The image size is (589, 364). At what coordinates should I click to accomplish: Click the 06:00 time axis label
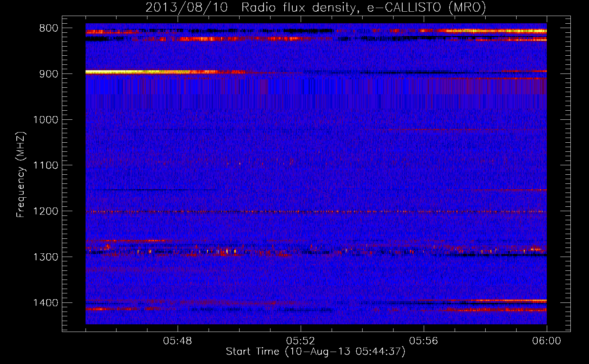point(546,341)
